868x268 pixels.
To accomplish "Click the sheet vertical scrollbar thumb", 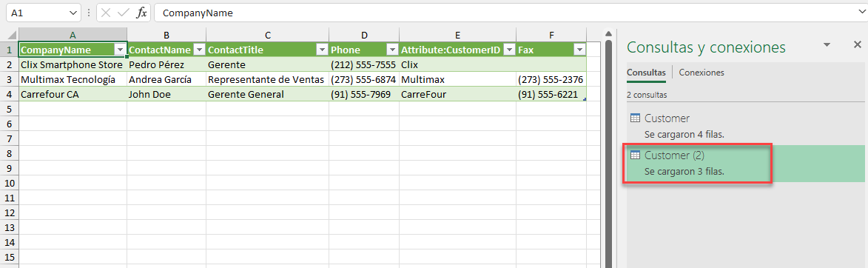I will [x=608, y=155].
